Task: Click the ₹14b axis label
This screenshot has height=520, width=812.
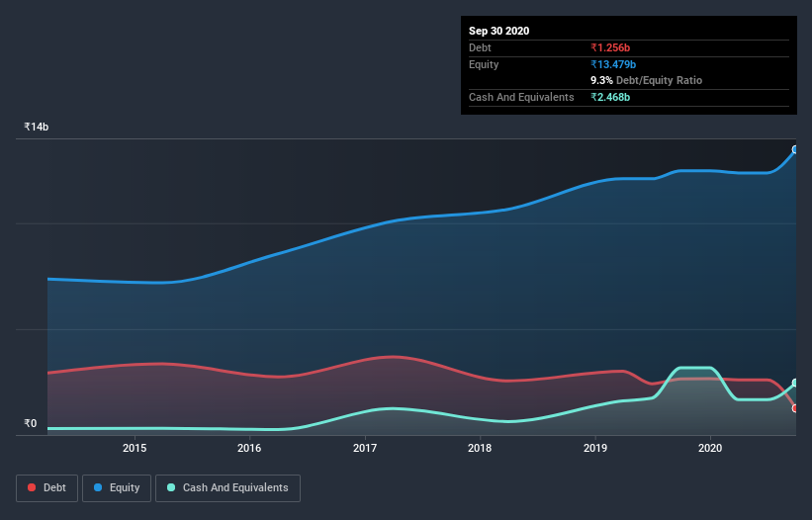Action: (37, 127)
